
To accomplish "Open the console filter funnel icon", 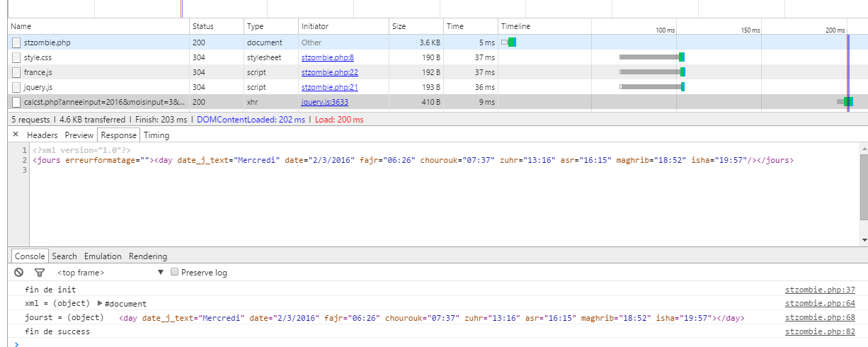I will 40,272.
